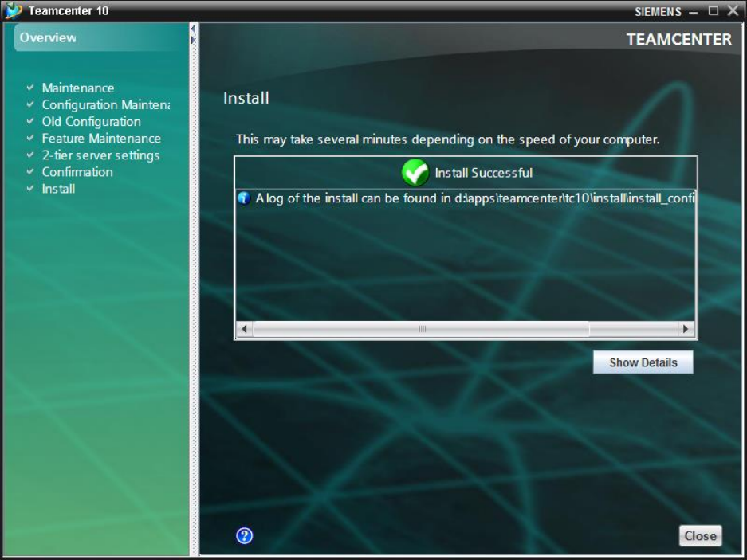Click the checkmark next to Maintenance
747x560 pixels.
(30, 87)
